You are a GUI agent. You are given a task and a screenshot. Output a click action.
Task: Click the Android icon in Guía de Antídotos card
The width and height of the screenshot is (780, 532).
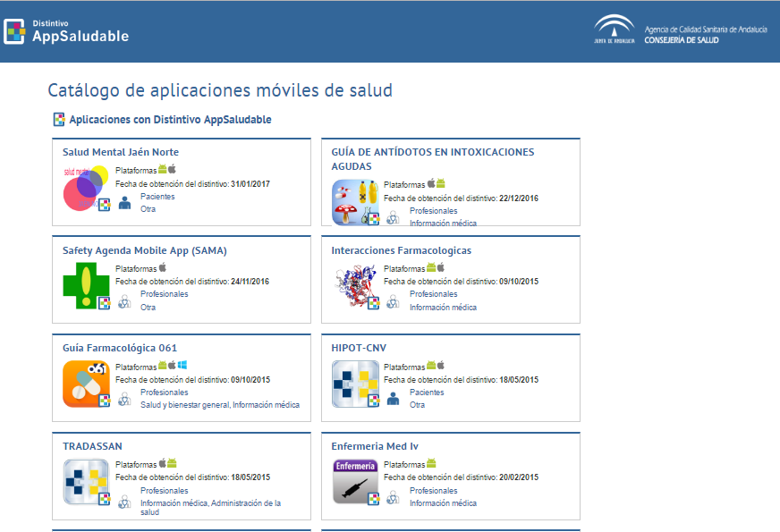tap(441, 183)
